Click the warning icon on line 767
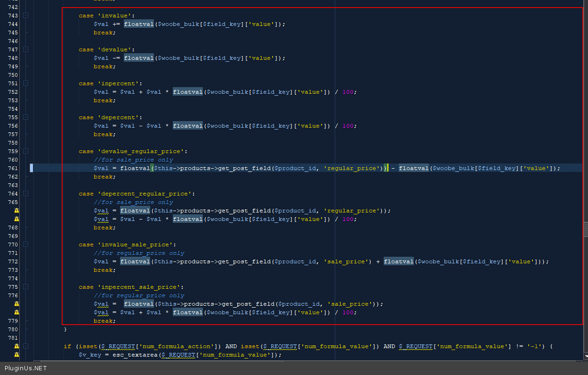This screenshot has height=375, width=588. click(16, 219)
